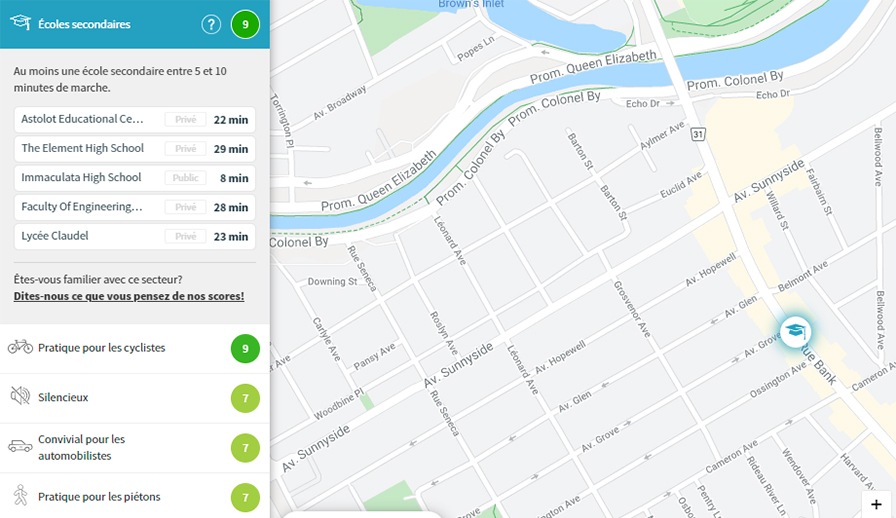Open Astolot Educational Centre entry
The height and width of the screenshot is (518, 896).
135,119
